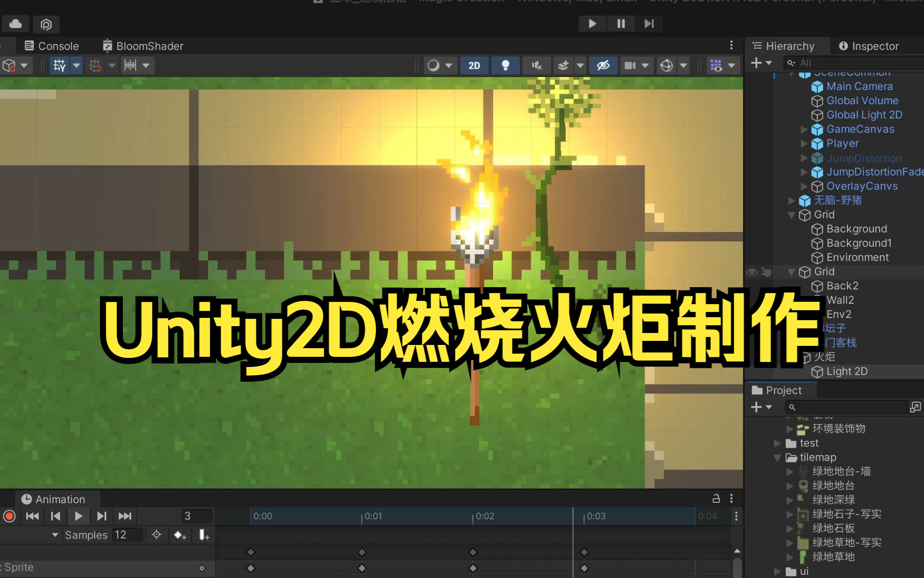Expand the 无脑-野猪 prefab
924x578 pixels.
coord(791,200)
